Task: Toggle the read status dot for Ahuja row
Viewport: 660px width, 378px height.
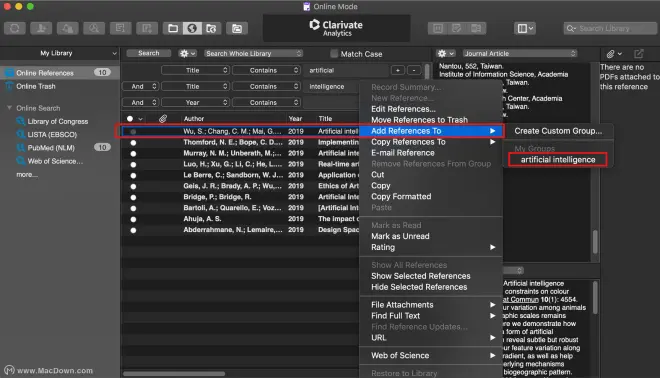Action: pyautogui.click(x=133, y=219)
